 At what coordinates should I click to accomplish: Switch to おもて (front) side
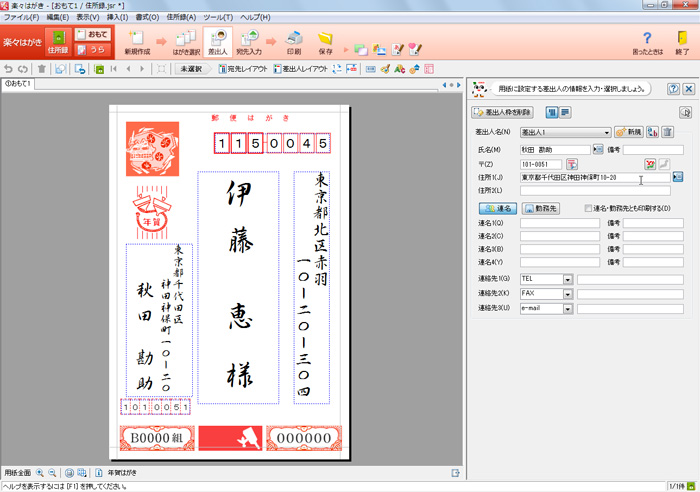pyautogui.click(x=91, y=35)
